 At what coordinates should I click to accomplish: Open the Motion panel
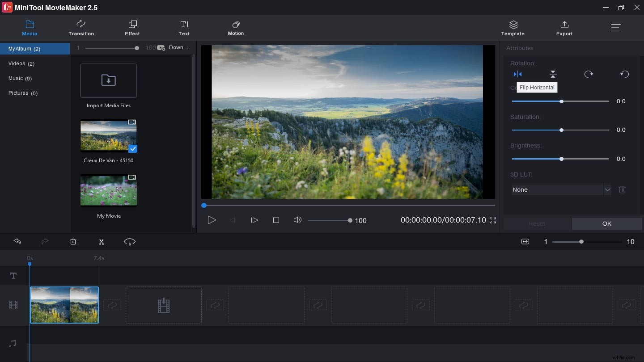(236, 28)
